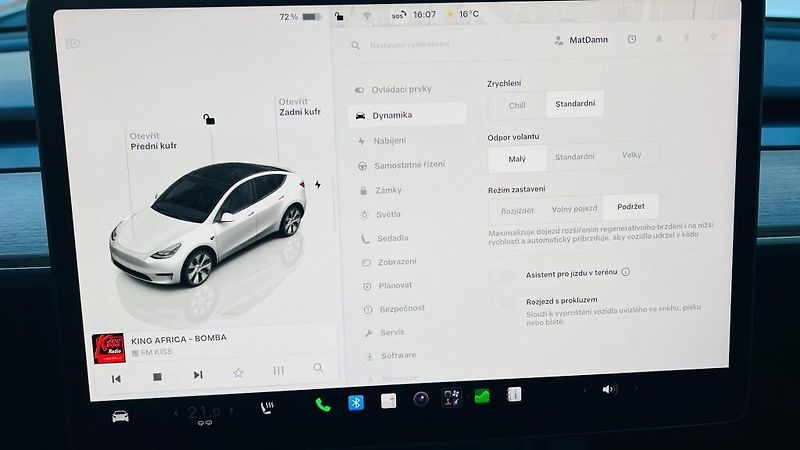Raise volume with right chevron

pyautogui.click(x=636, y=388)
